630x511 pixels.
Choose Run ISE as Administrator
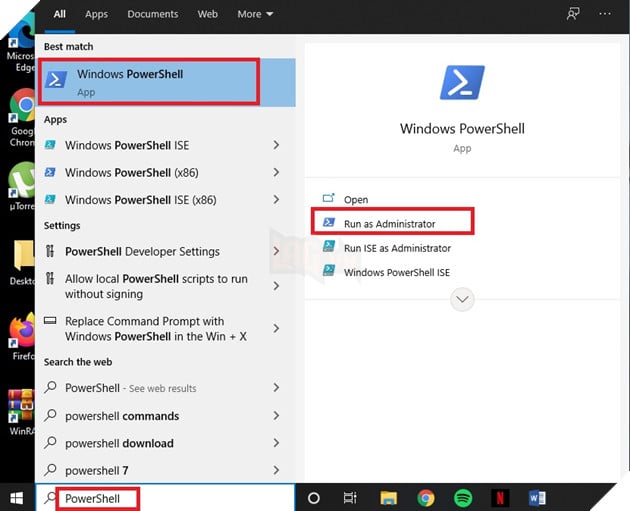[397, 248]
